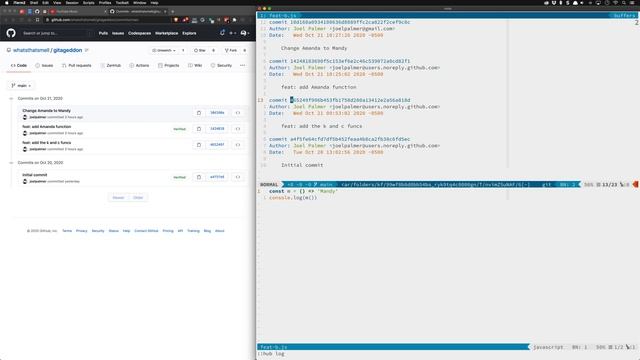Open the Unwatch dropdown
Viewport: 640px width, 360px height.
(x=164, y=50)
